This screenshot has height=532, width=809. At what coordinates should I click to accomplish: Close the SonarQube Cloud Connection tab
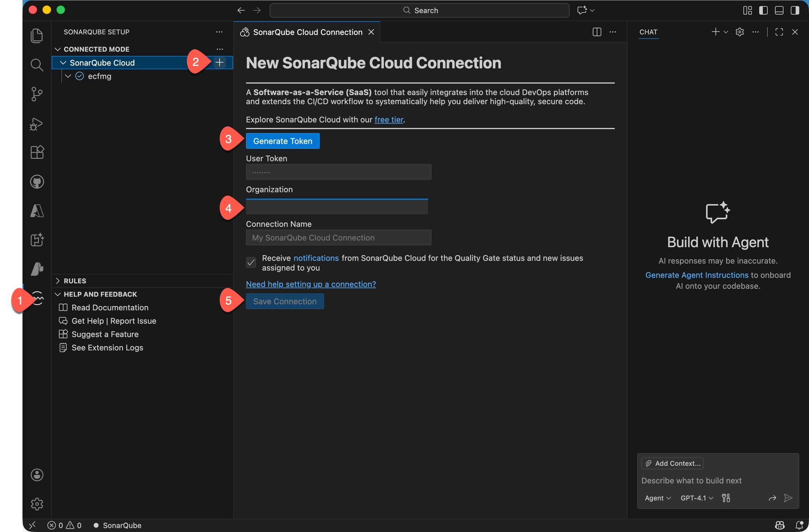click(371, 32)
